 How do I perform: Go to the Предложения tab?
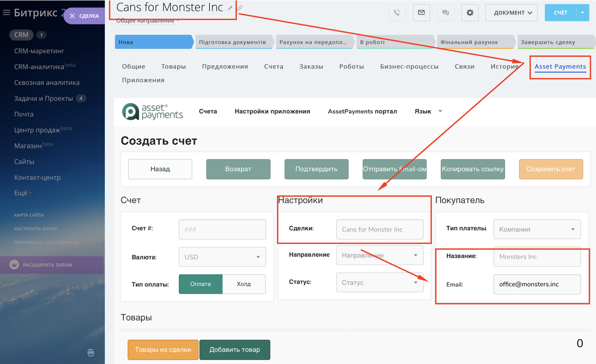click(x=225, y=66)
